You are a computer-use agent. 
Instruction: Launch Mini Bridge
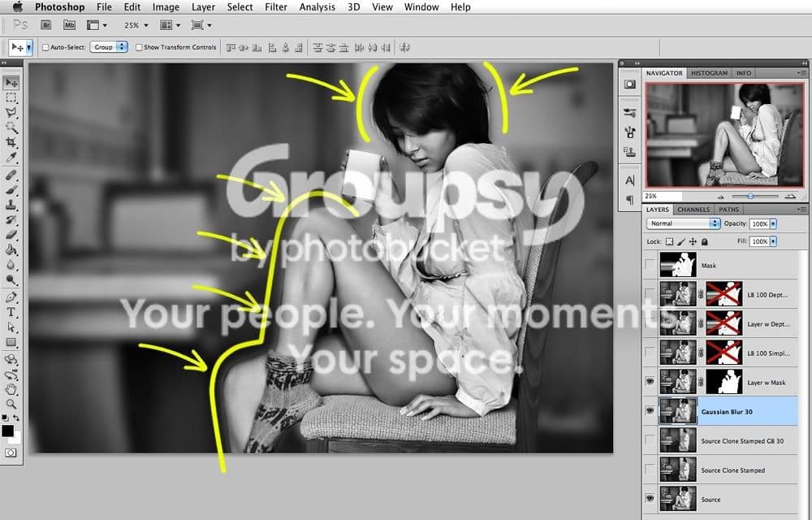[x=69, y=25]
